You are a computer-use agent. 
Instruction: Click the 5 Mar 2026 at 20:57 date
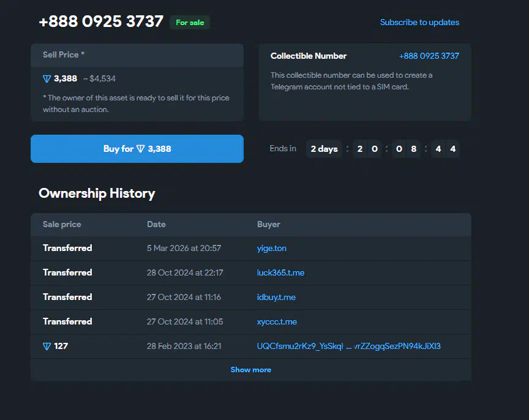(x=184, y=248)
